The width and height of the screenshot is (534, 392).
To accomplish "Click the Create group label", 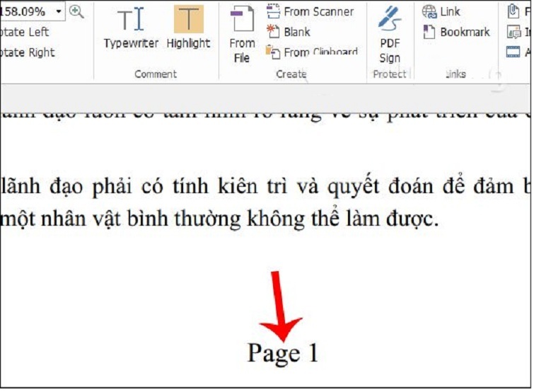I will 291,74.
